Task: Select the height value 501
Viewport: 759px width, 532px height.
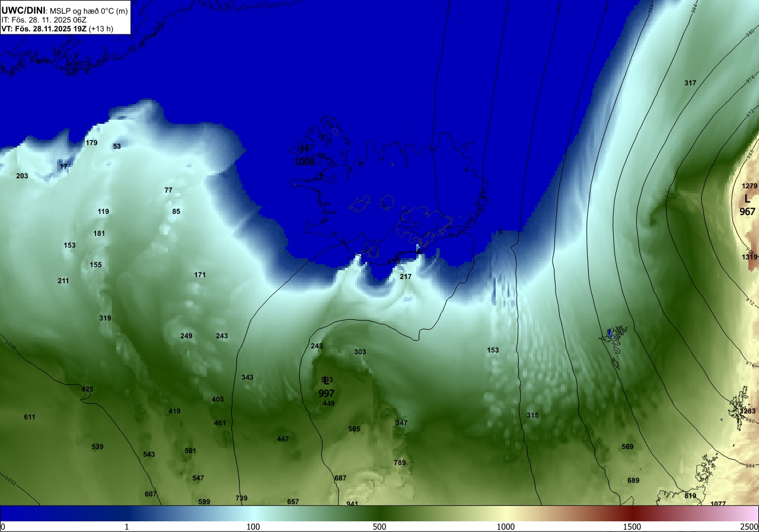Action: (x=190, y=451)
